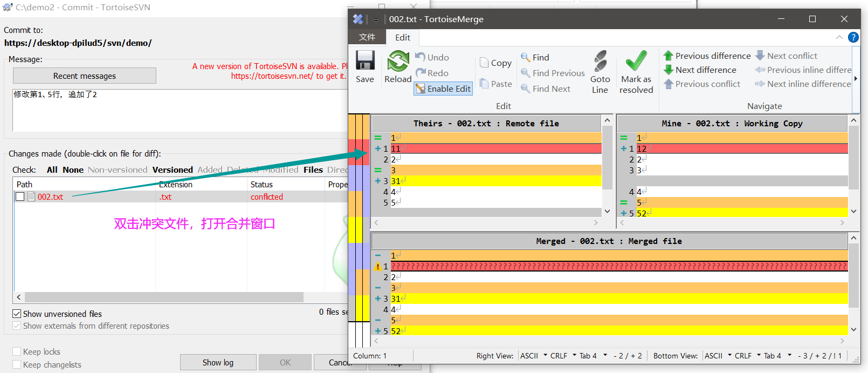Enable the Keep changelists checkbox
This screenshot has height=373, width=868.
pos(17,364)
